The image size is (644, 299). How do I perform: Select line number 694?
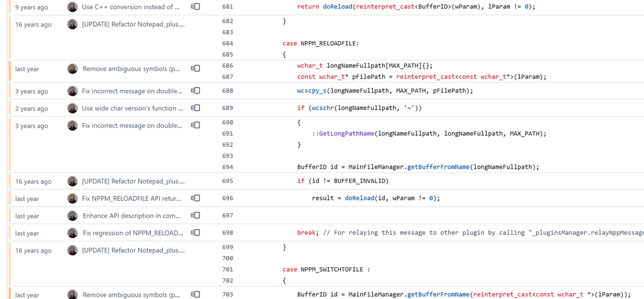227,167
